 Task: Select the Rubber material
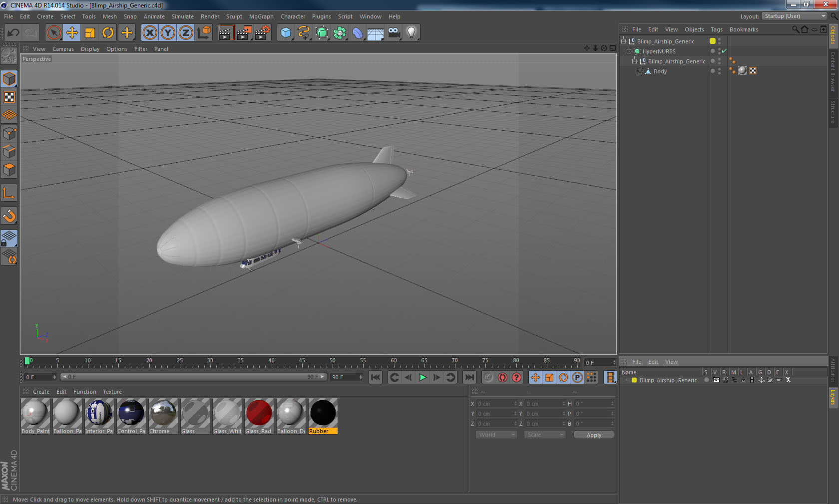[323, 416]
